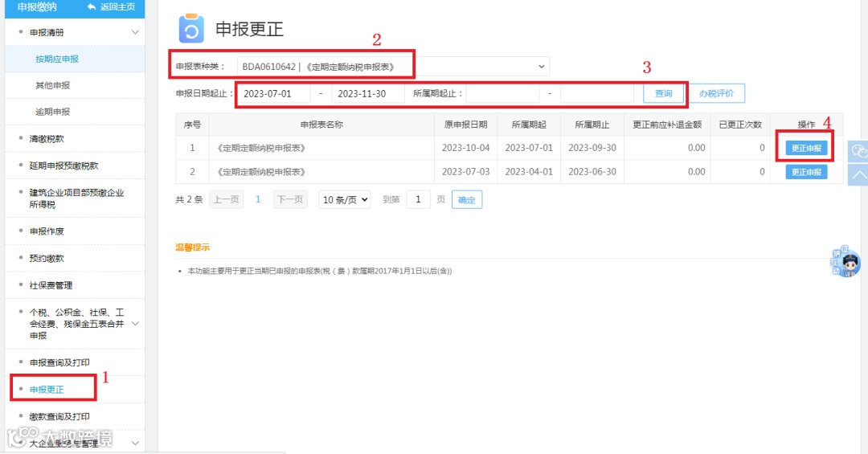
Task: Click the 2023-06-30 period end cell
Action: click(x=592, y=172)
